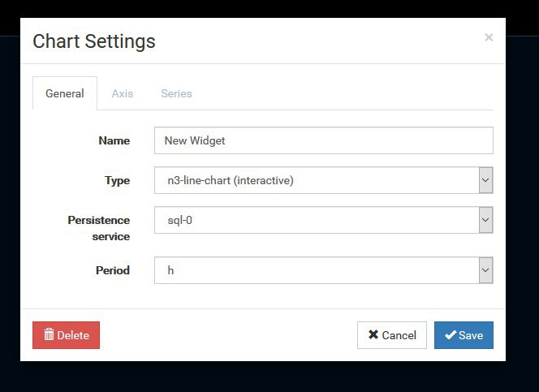The width and height of the screenshot is (539, 392).
Task: Open the Axis tab
Action: 123,93
